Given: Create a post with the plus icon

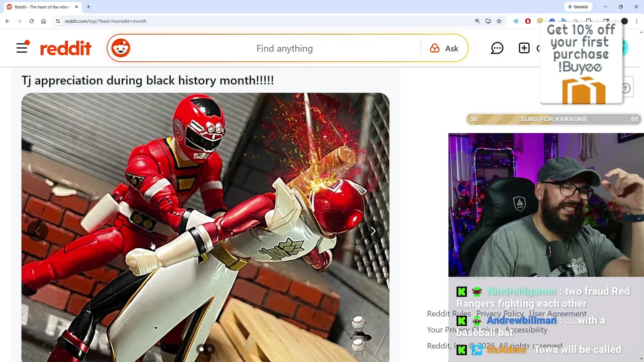Looking at the screenshot, I should tap(524, 48).
